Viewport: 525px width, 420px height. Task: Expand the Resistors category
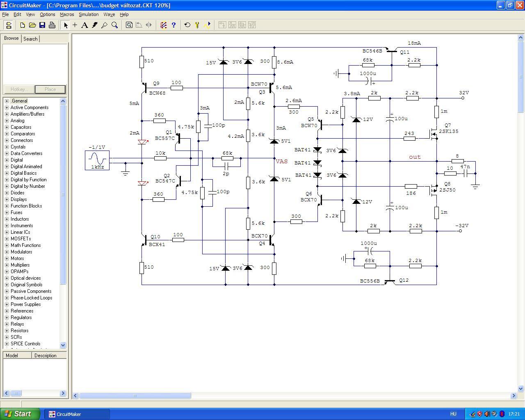click(x=7, y=331)
